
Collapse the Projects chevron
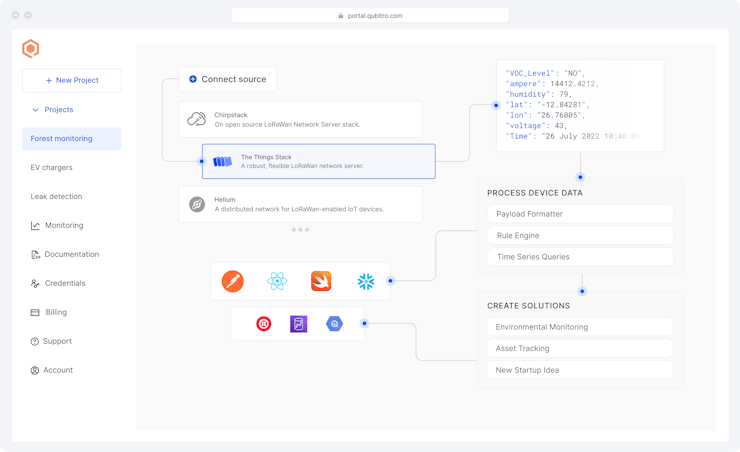click(x=35, y=109)
